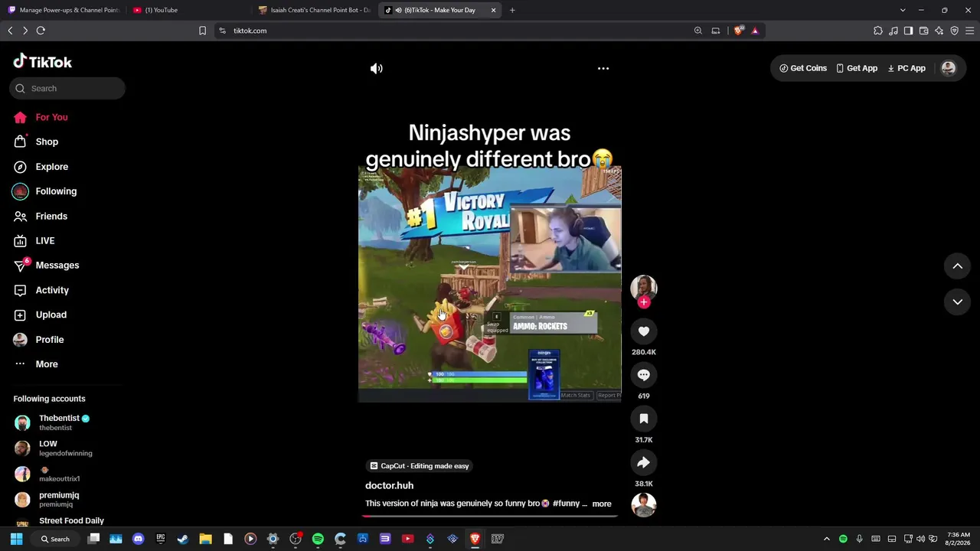Open the Brave Shields icon
Screen dimensions: 980x551
738,31
